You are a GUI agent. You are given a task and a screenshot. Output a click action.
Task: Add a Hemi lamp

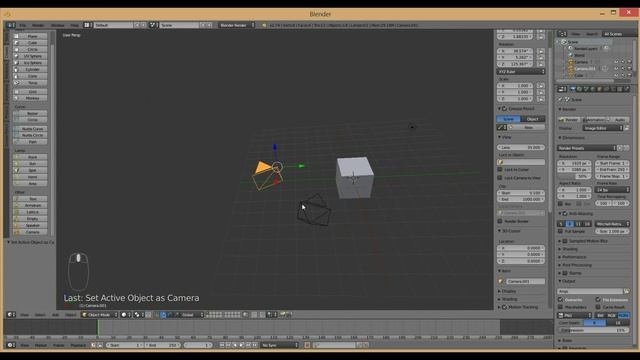(x=30, y=177)
